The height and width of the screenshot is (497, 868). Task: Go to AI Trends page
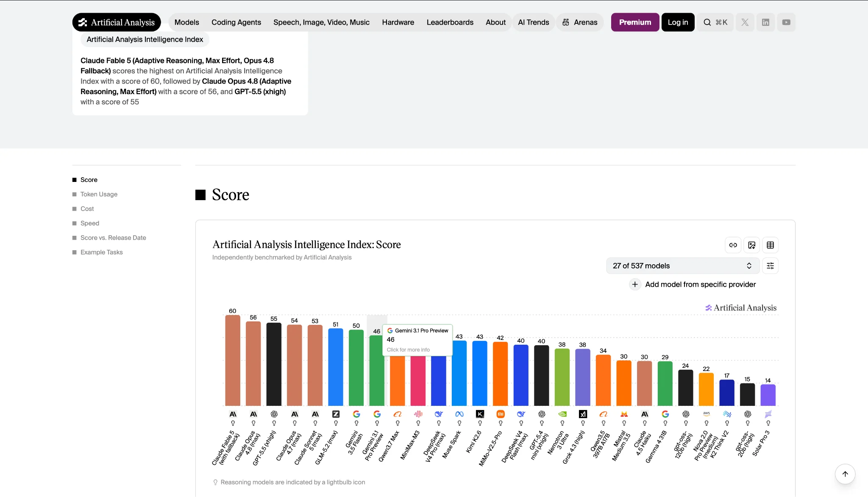click(x=534, y=22)
